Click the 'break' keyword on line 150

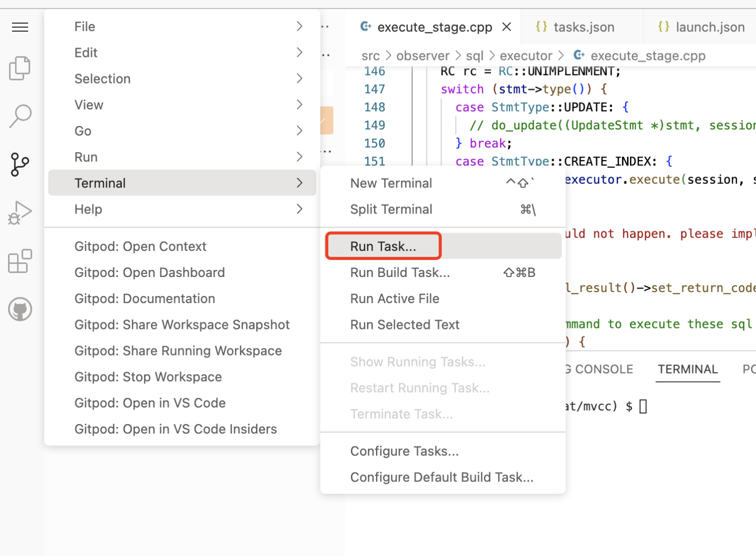coord(487,144)
